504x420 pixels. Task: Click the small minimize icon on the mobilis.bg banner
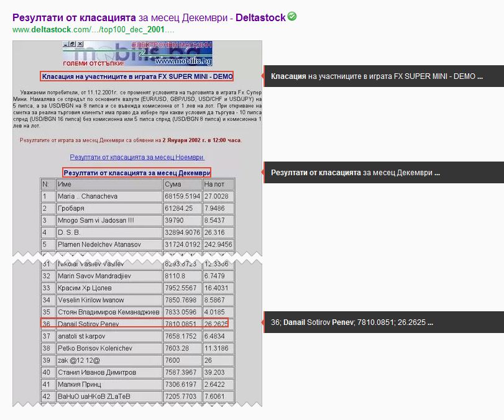(66, 44)
